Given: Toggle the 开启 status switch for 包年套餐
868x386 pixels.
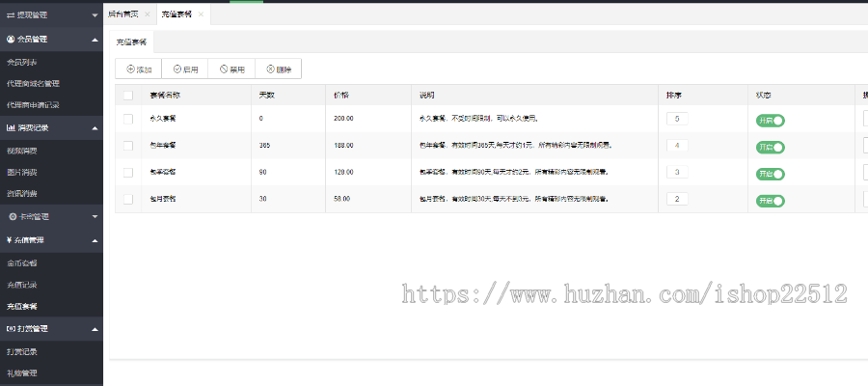Looking at the screenshot, I should (x=771, y=148).
